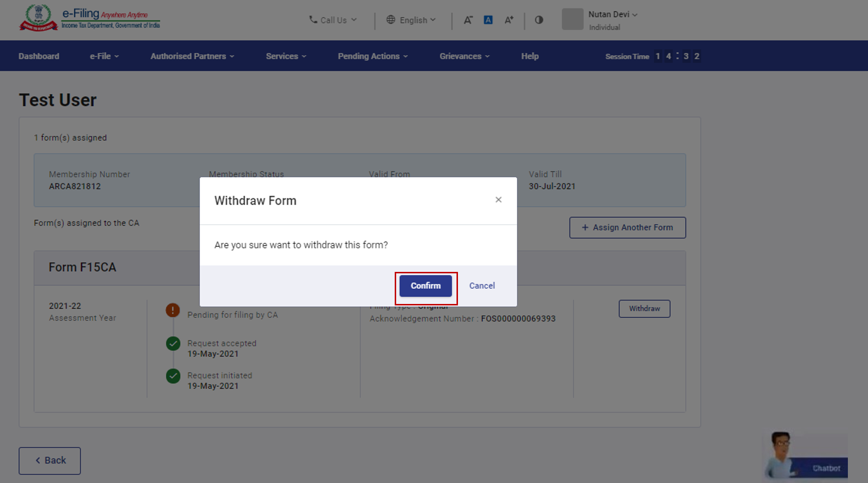The height and width of the screenshot is (483, 868).
Task: Go Back to previous page
Action: [50, 461]
